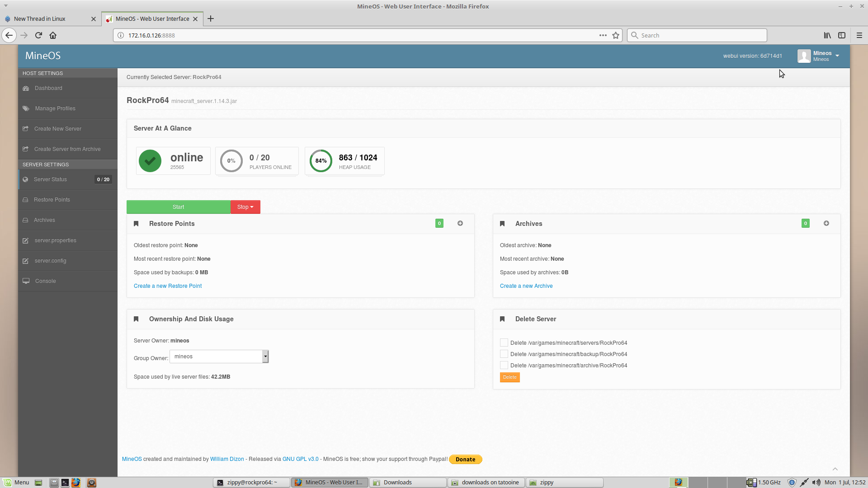Expand Group Owner mineos dropdown
This screenshot has height=488, width=868.
pos(265,357)
